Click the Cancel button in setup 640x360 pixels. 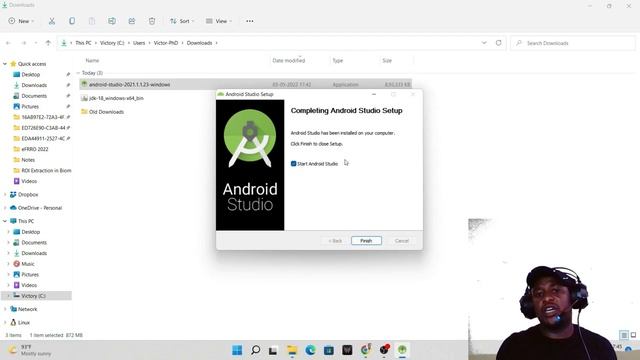coord(402,241)
